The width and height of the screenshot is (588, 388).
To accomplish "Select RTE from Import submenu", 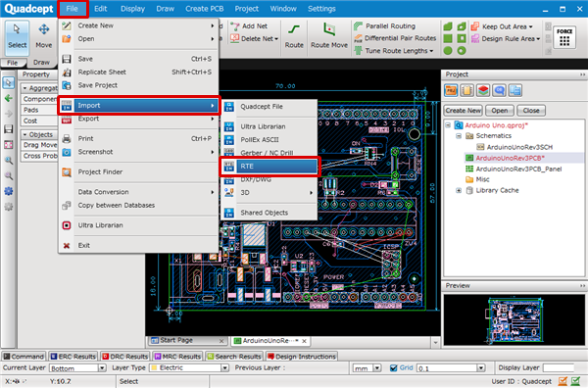I will (269, 167).
